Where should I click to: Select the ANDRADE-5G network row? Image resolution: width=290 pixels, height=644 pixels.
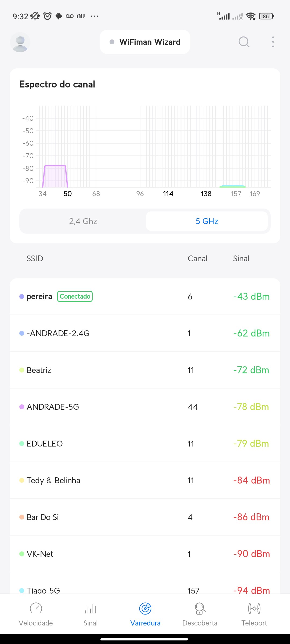tap(145, 407)
